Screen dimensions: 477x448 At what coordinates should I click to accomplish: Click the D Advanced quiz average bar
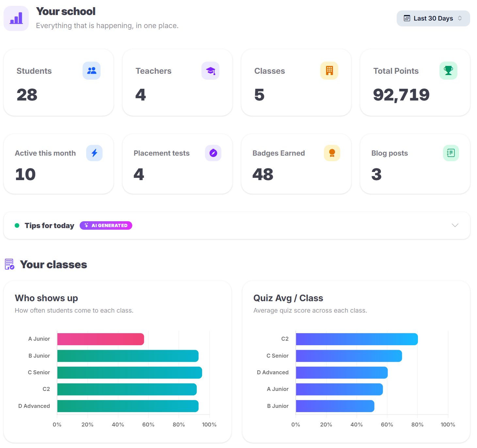[342, 373]
